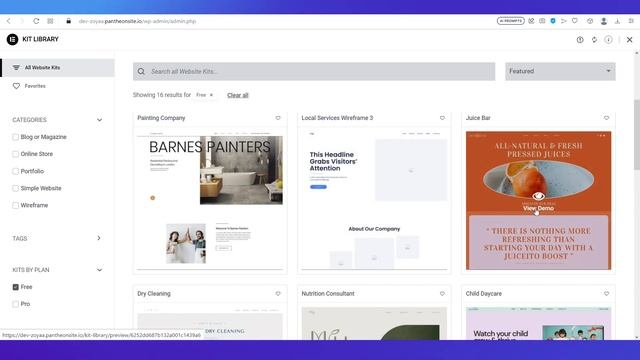This screenshot has height=360, width=640.
Task: Check the Simple Website category
Action: (16, 189)
